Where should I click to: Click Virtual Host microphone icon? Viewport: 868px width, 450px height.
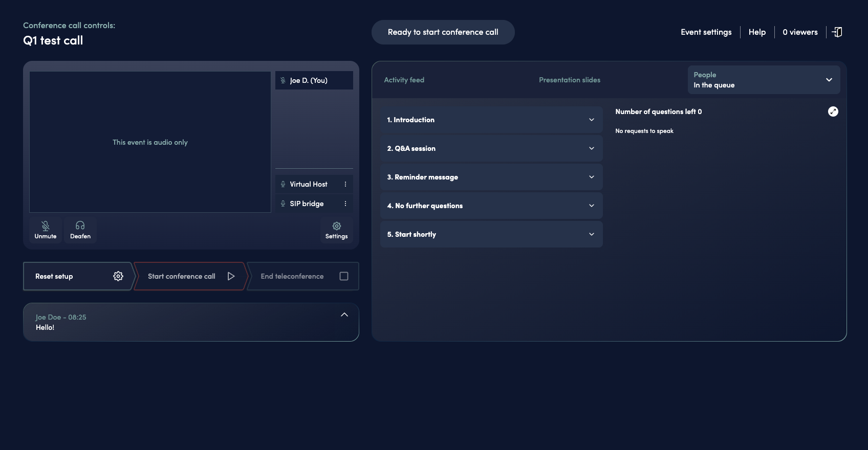point(283,184)
